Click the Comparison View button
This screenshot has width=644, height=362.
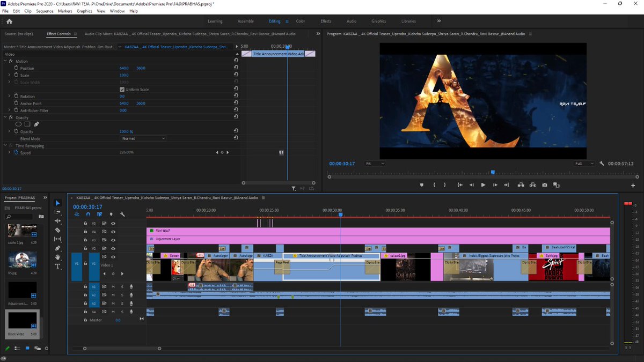pos(557,185)
